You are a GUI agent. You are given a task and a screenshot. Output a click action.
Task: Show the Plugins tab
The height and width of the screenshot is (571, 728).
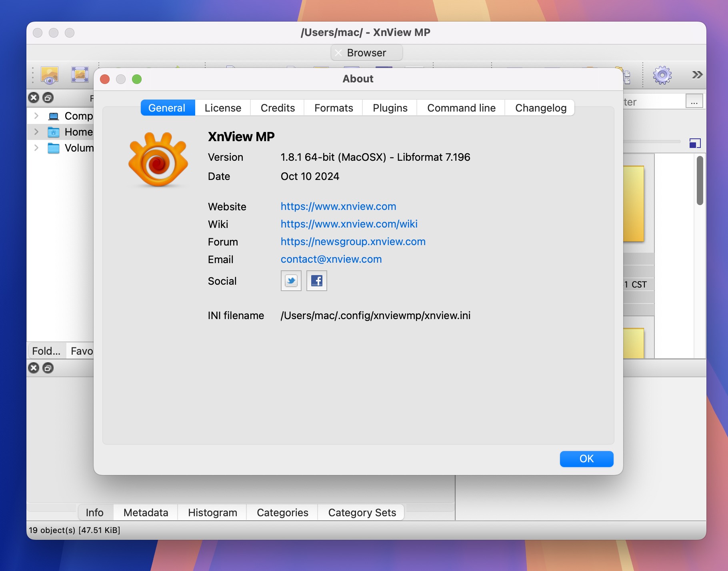tap(390, 108)
